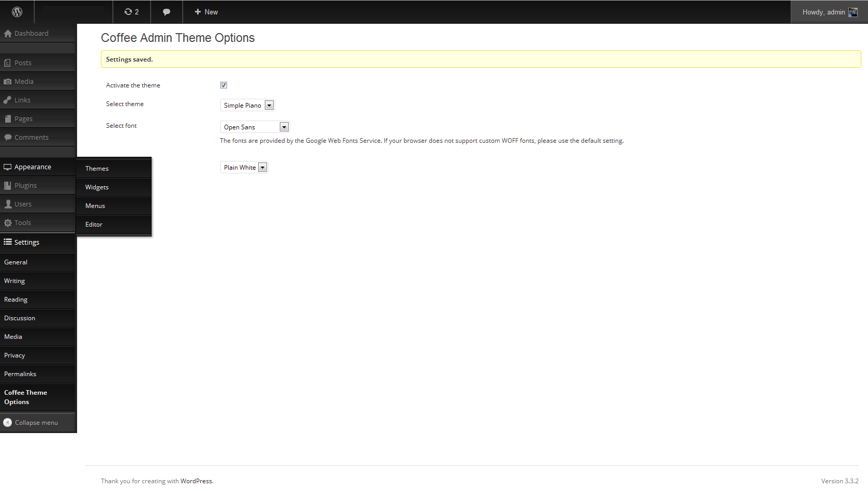
Task: Go to Permalinks settings
Action: point(20,374)
